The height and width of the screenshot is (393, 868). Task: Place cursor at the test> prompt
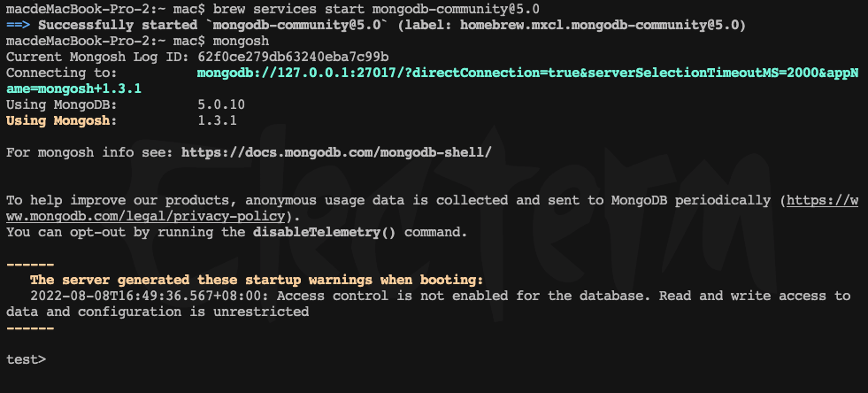point(26,359)
